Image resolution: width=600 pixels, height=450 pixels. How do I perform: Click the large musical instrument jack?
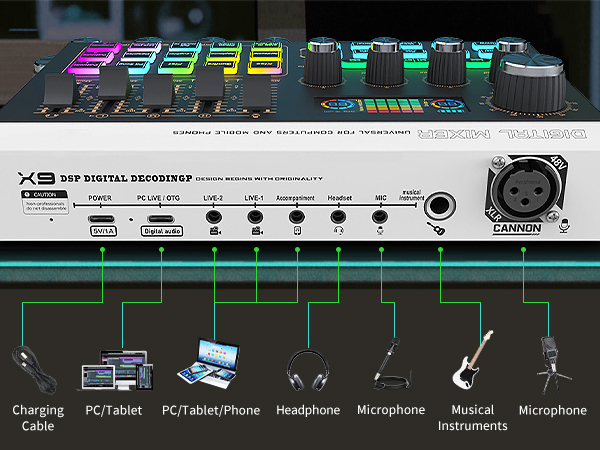440,206
